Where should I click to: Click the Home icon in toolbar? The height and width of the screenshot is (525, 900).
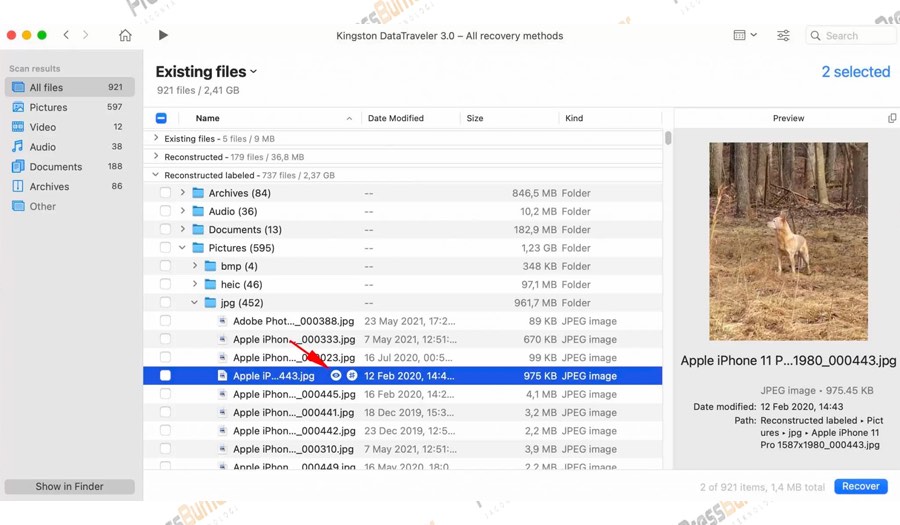[x=125, y=35]
